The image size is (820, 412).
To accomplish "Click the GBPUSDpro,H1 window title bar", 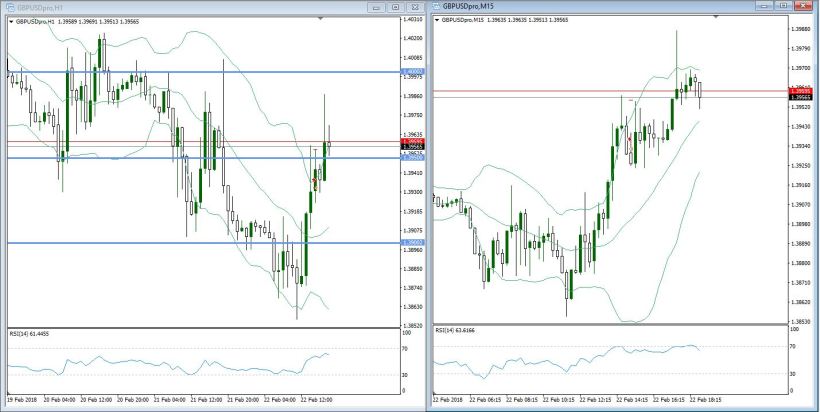I will 200,6.
